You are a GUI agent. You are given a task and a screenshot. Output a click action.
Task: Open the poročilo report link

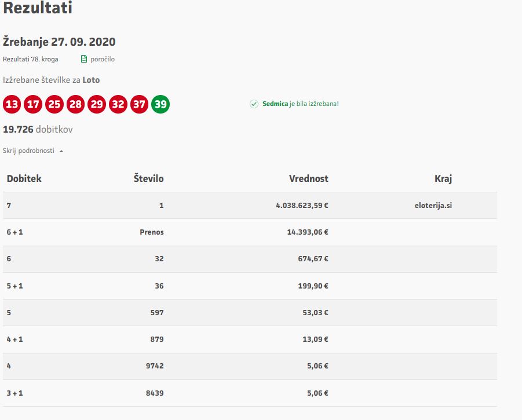[103, 59]
